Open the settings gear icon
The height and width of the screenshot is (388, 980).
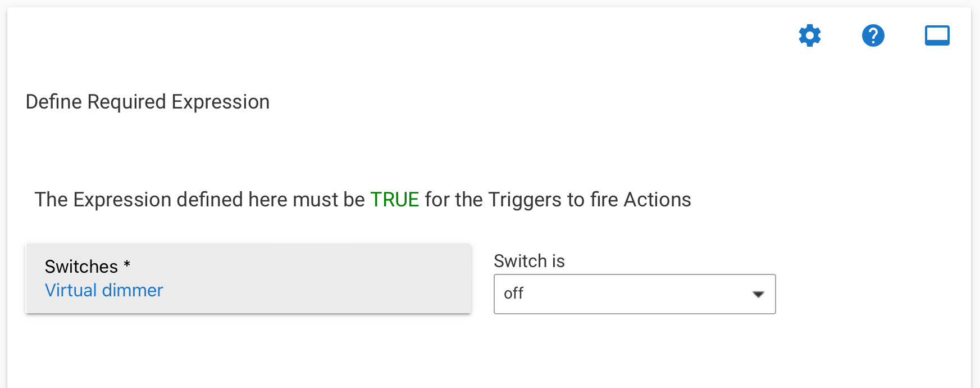pyautogui.click(x=810, y=35)
